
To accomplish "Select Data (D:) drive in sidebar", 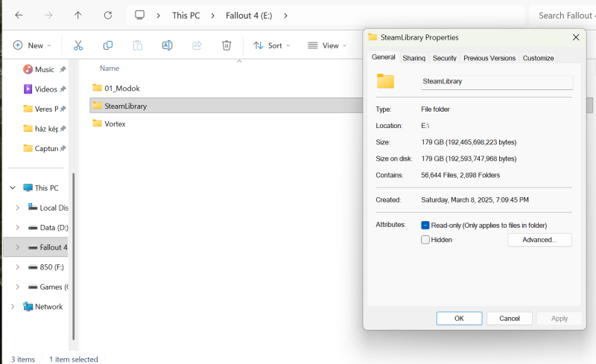I will click(48, 228).
